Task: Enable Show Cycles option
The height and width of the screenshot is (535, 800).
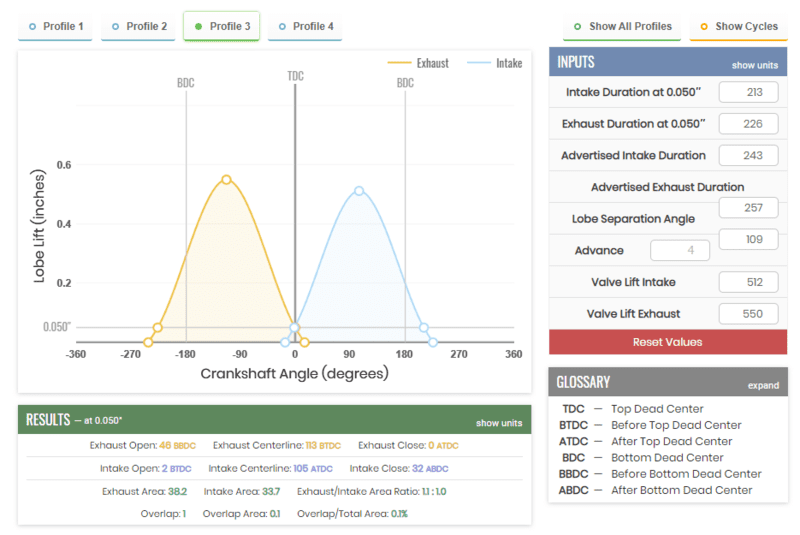Action: pos(738,26)
